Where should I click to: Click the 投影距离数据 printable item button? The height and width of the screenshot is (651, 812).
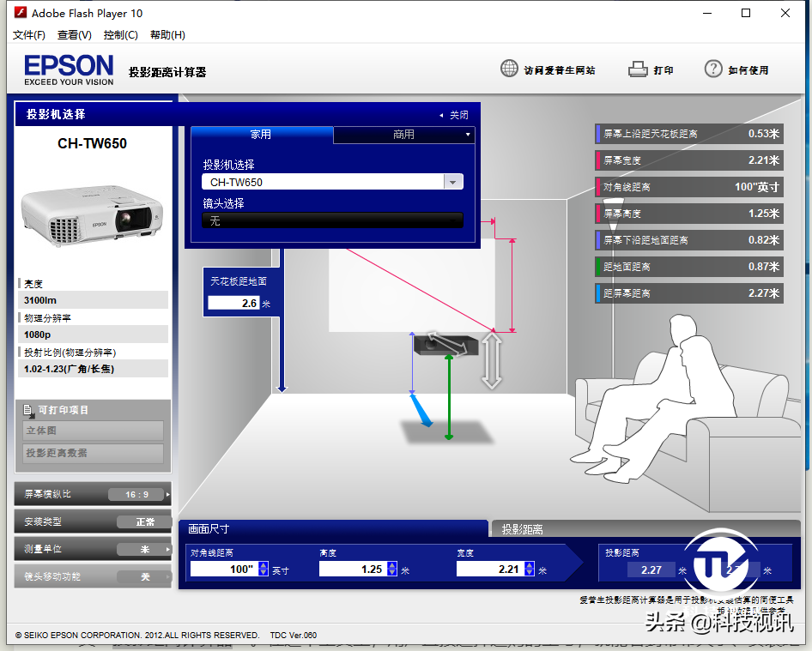[x=93, y=453]
